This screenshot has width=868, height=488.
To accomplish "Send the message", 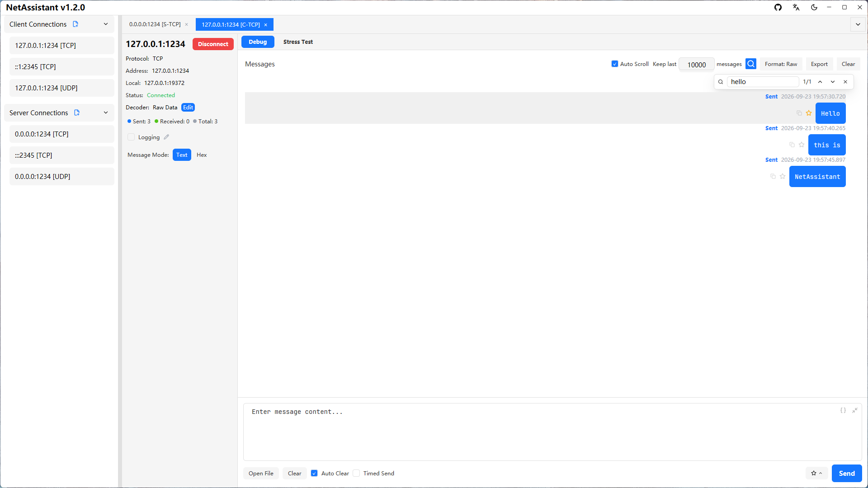I will point(847,473).
